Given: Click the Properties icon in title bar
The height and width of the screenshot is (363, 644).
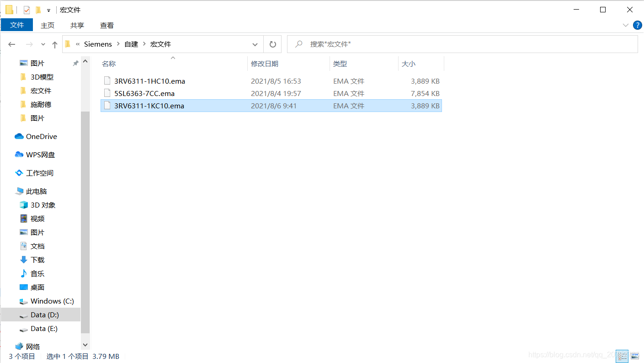Looking at the screenshot, I should [27, 10].
